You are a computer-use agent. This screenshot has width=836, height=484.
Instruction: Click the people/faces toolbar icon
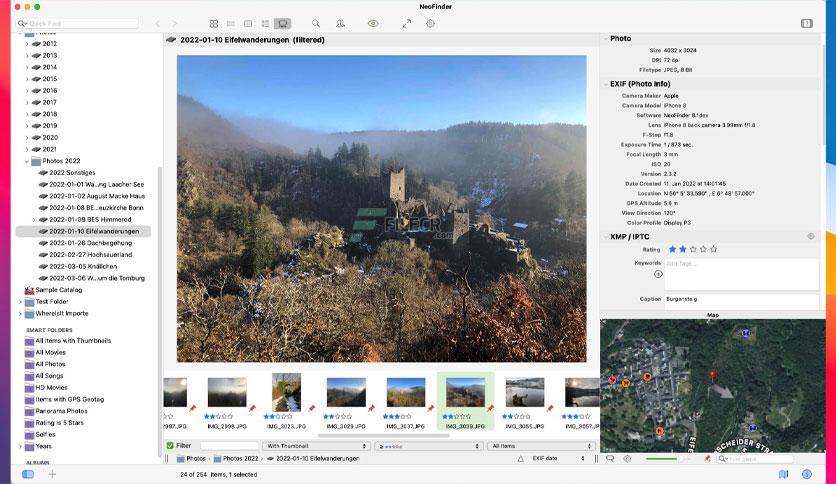[340, 23]
